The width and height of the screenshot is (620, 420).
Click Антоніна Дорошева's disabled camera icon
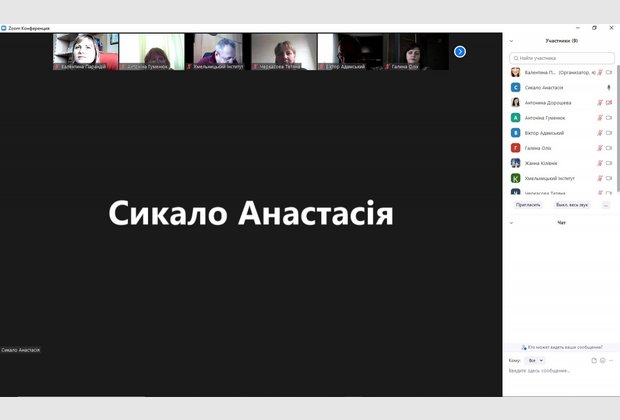click(609, 102)
